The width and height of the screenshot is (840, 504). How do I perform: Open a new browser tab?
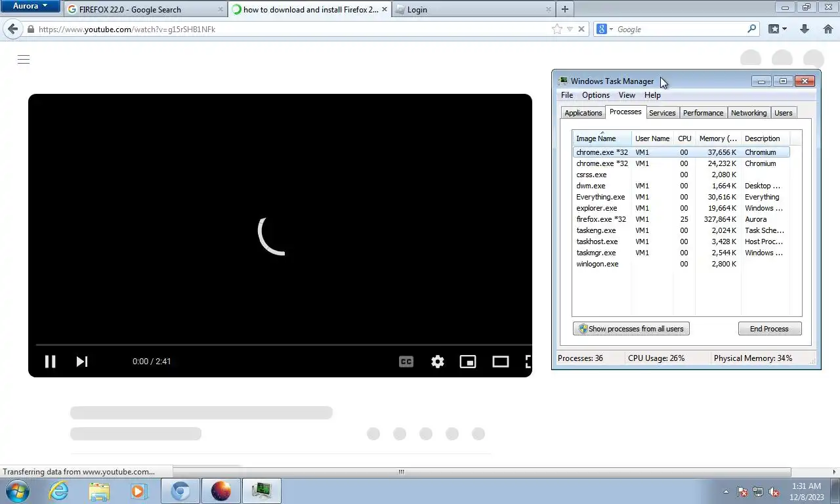click(565, 9)
